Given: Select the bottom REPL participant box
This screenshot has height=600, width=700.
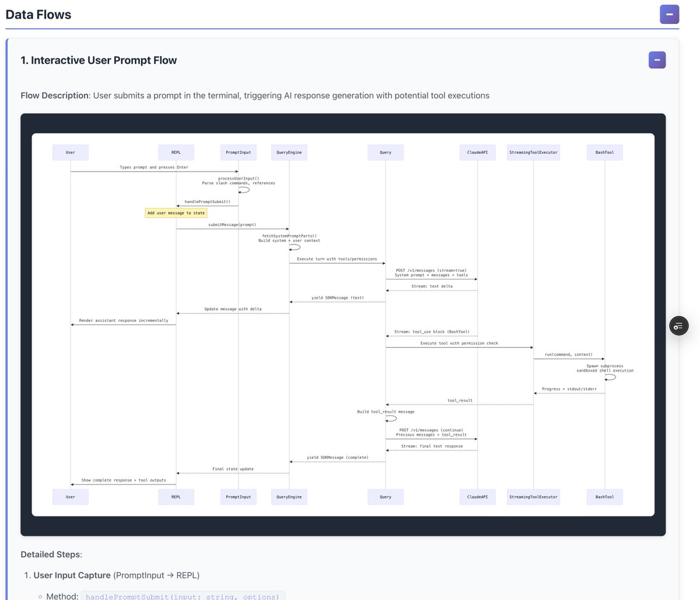Looking at the screenshot, I should click(x=176, y=497).
